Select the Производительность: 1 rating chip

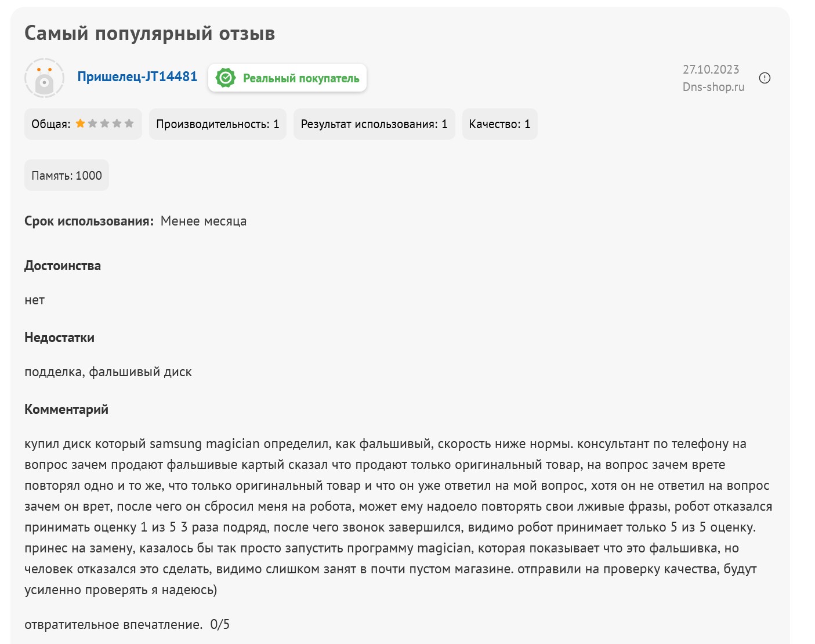click(x=218, y=124)
